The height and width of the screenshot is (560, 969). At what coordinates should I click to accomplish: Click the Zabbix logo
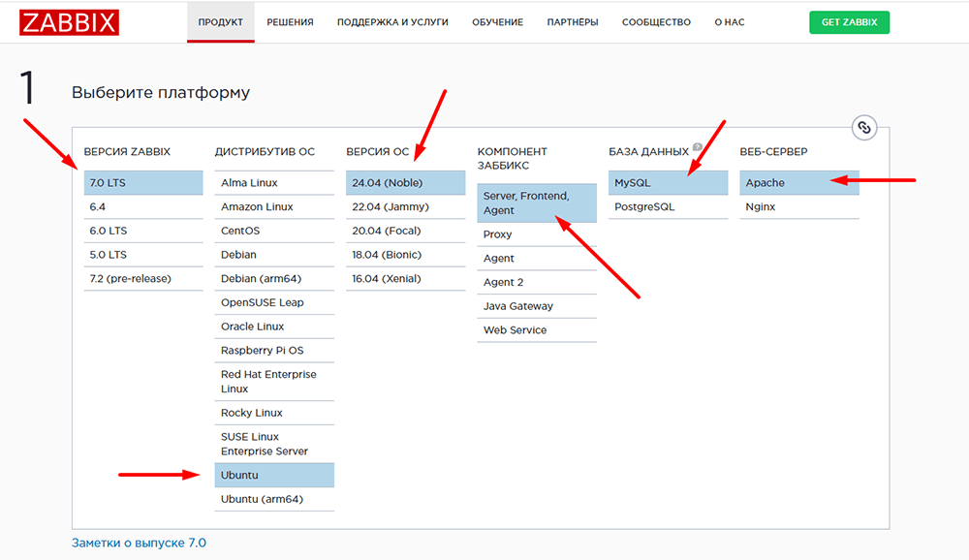pos(69,22)
